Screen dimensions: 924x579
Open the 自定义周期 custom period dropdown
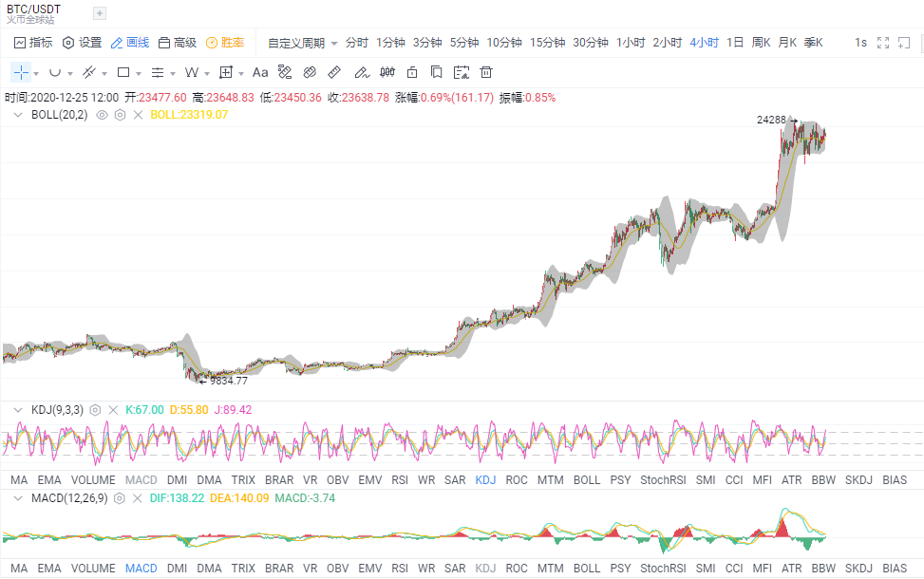[302, 43]
